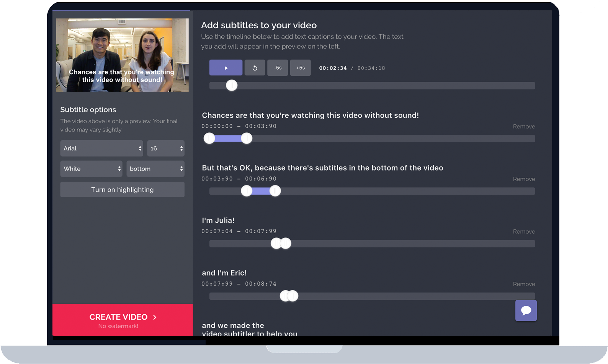Screen dimensions: 608x364
Task: Skip forward using the +5s button
Action: point(300,68)
